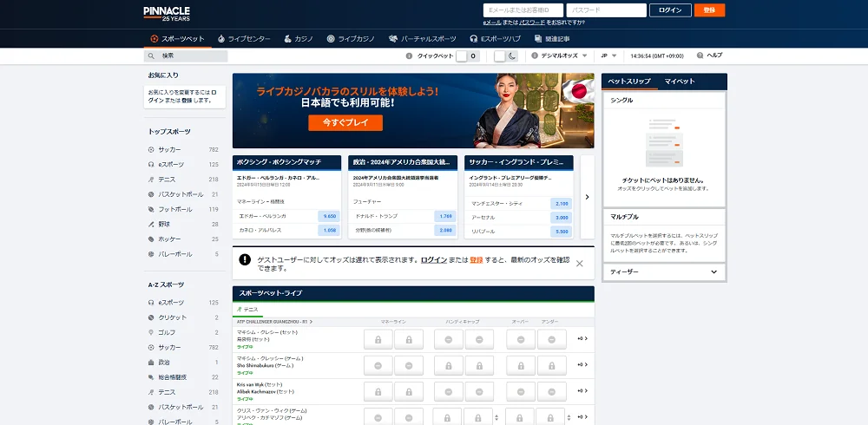The width and height of the screenshot is (868, 425).
Task: Click odds 3.000 for アーセナル
Action: point(562,218)
